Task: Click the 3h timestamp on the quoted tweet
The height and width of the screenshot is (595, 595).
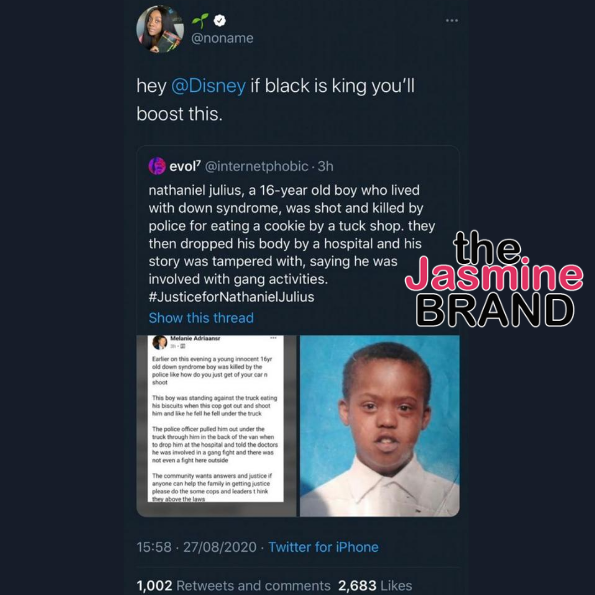Action: pyautogui.click(x=326, y=166)
